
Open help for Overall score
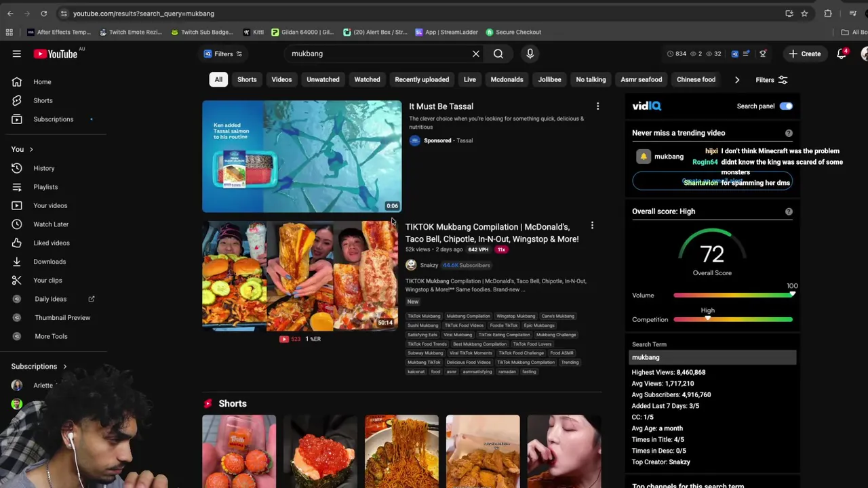789,211
